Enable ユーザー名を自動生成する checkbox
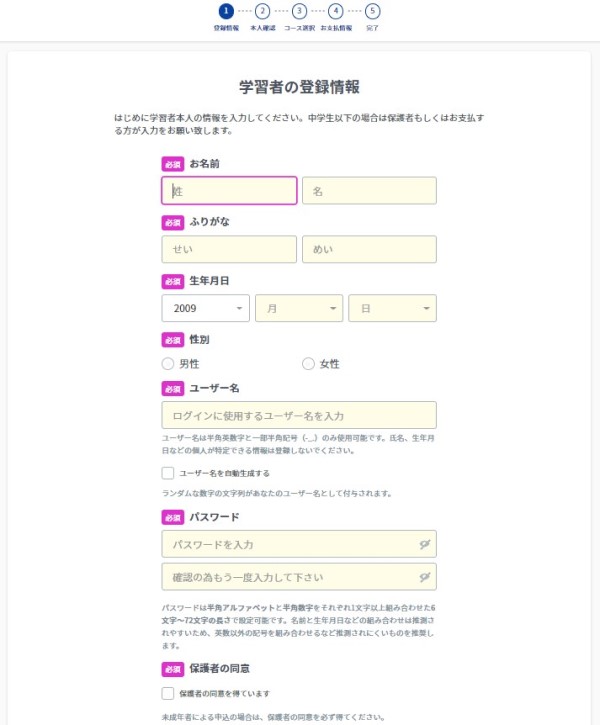 pos(168,473)
